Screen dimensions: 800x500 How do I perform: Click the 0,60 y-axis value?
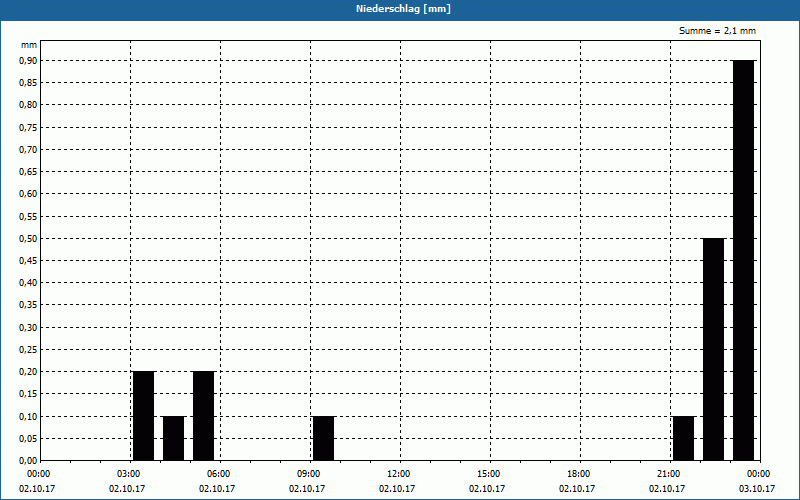[x=28, y=194]
